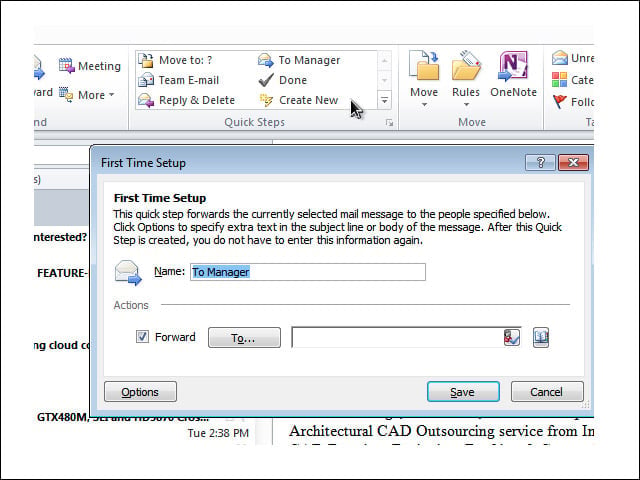640x480 pixels.
Task: Click the Options button
Action: (140, 392)
